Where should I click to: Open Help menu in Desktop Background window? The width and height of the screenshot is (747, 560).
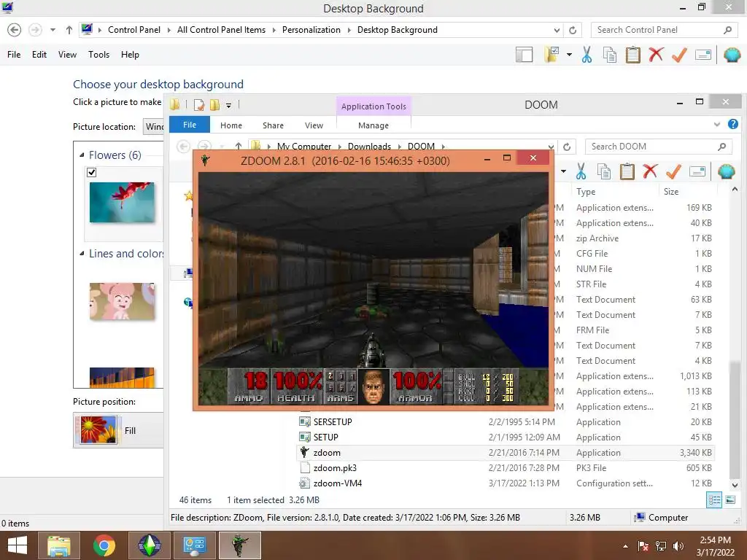click(x=130, y=55)
